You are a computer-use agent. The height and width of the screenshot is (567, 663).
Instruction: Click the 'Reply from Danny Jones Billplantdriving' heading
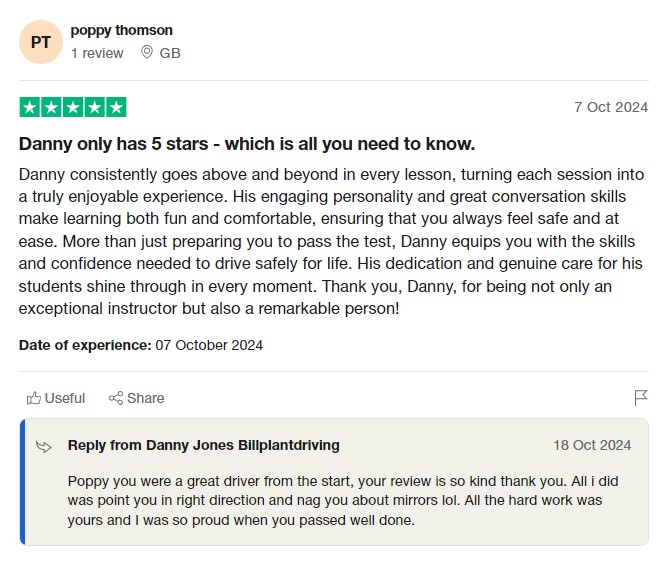coord(203,445)
